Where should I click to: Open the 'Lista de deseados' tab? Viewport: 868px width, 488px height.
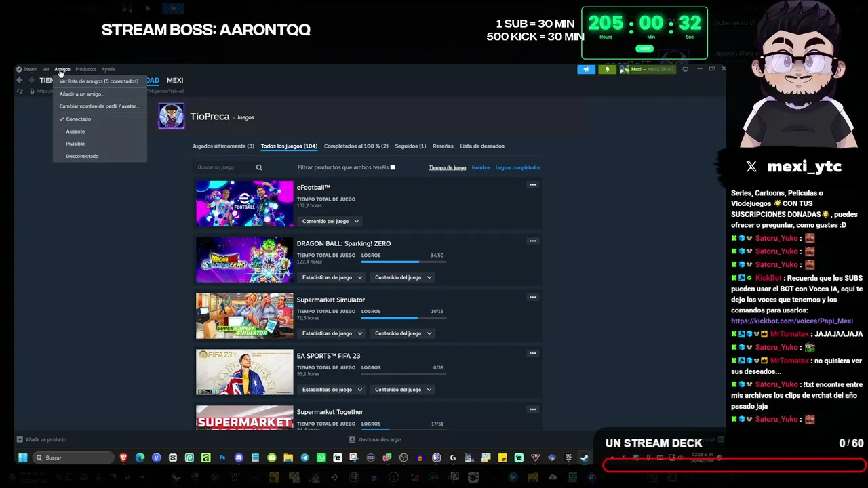pos(482,146)
